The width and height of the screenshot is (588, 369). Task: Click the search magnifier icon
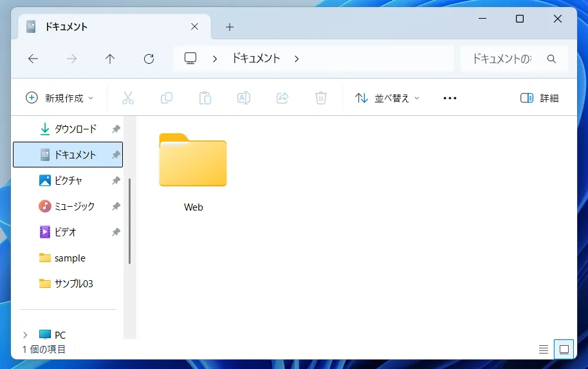(551, 59)
